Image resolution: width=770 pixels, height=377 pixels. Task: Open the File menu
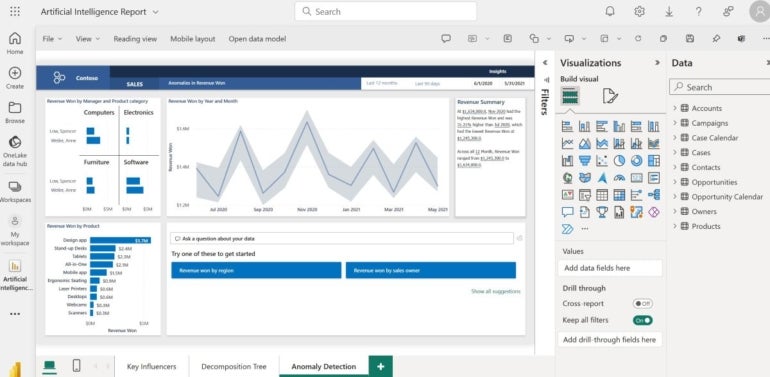[52, 39]
